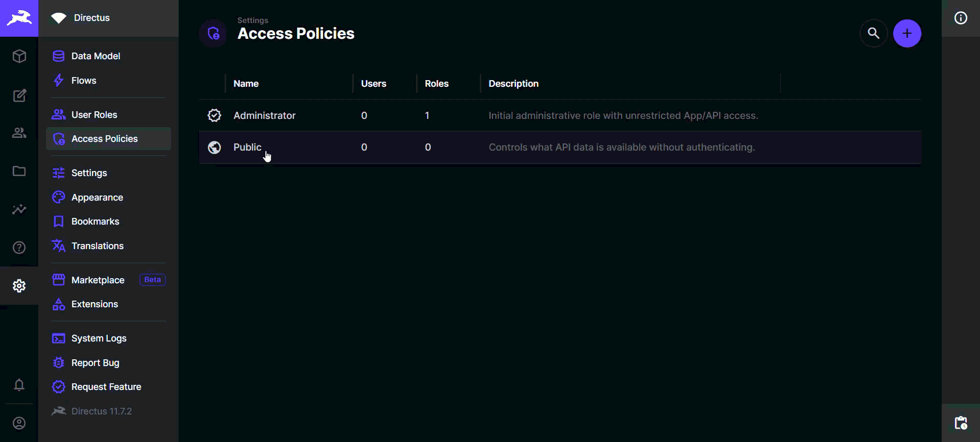
Task: Open the File Library folder icon
Action: (x=19, y=171)
